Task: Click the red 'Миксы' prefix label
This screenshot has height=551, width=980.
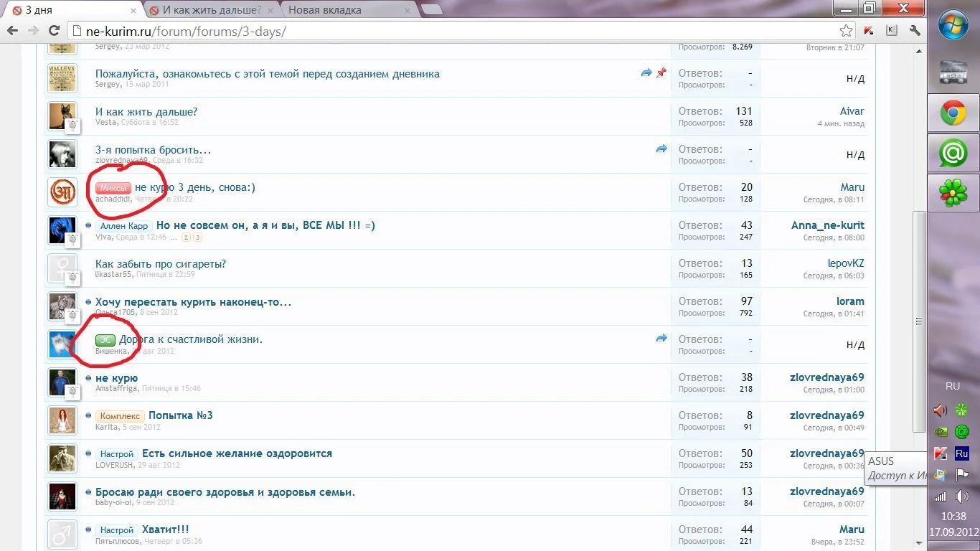Action: (x=113, y=188)
